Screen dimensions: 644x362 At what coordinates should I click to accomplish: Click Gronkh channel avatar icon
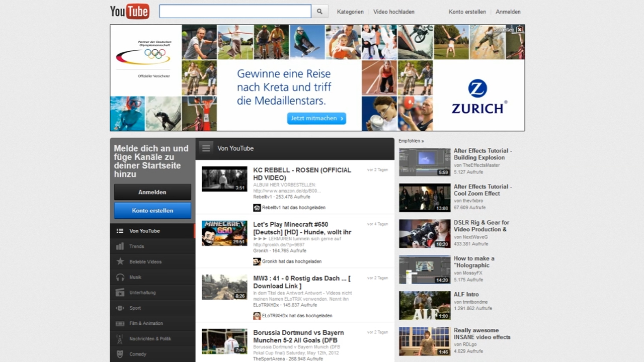pyautogui.click(x=257, y=261)
